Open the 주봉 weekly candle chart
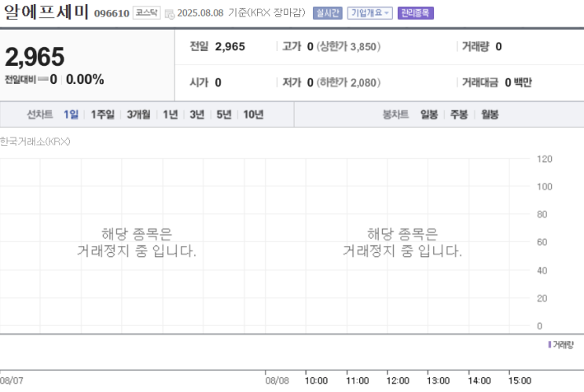This screenshot has width=584, height=392. pos(459,114)
